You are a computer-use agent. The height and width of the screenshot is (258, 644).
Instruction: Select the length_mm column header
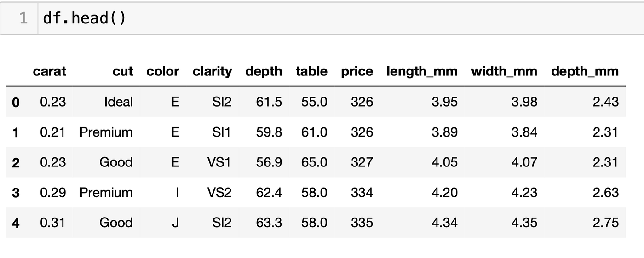point(422,71)
